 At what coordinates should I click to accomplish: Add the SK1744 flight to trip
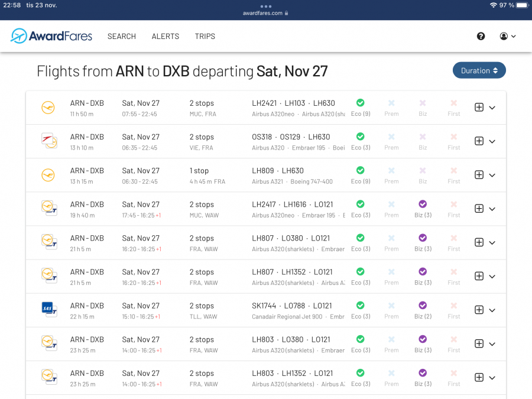coord(479,310)
